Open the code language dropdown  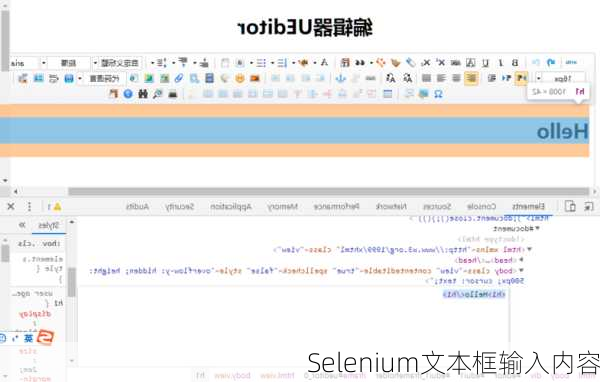(x=101, y=78)
